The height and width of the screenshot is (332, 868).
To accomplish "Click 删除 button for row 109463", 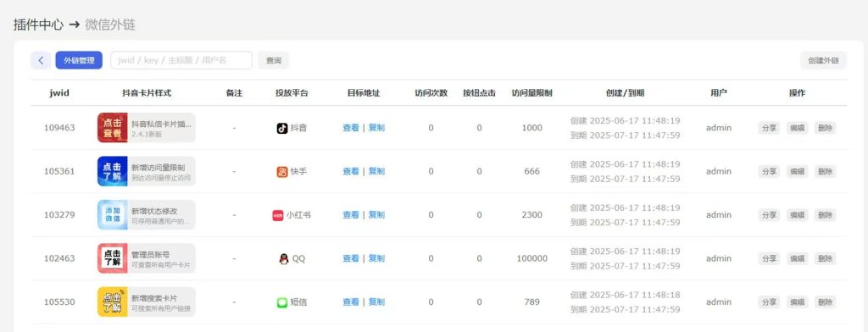I will [825, 128].
